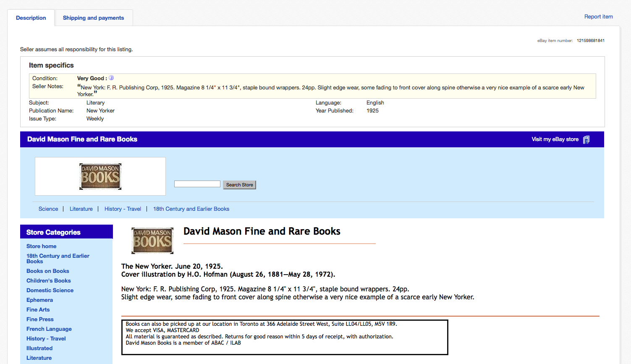Open Children's Books category
This screenshot has width=631, height=364.
pyautogui.click(x=49, y=280)
